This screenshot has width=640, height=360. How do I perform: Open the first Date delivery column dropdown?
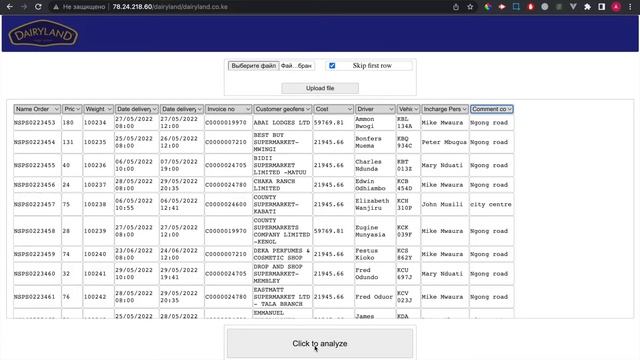[136, 109]
